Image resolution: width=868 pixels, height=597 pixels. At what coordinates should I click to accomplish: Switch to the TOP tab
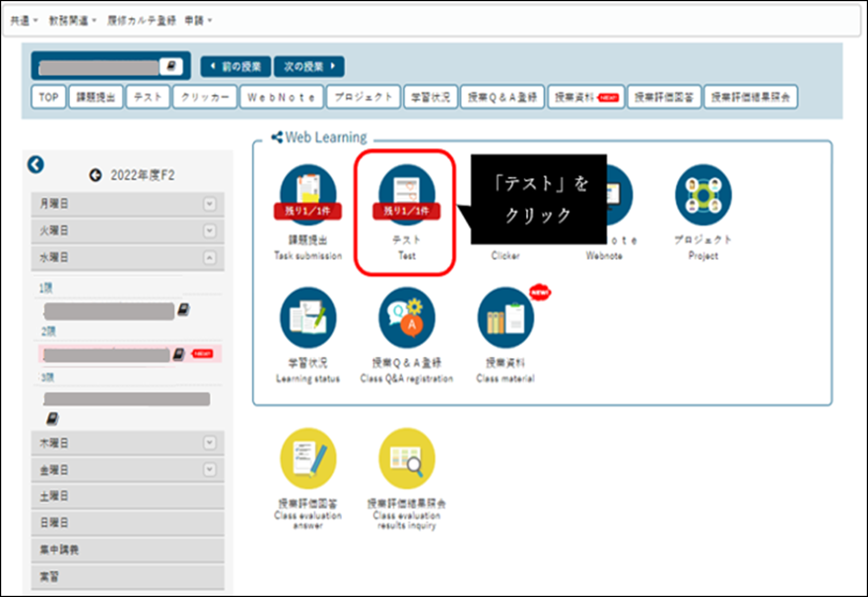pos(49,97)
